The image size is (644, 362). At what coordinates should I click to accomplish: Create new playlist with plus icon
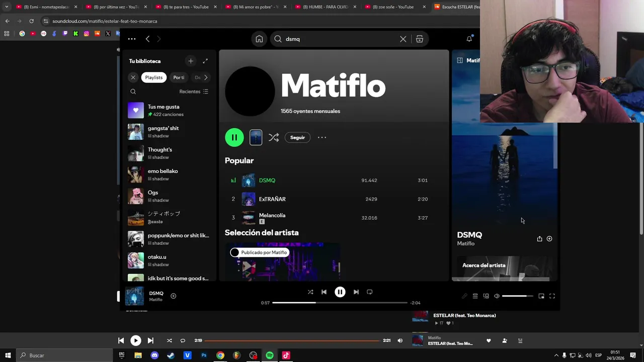tap(190, 61)
